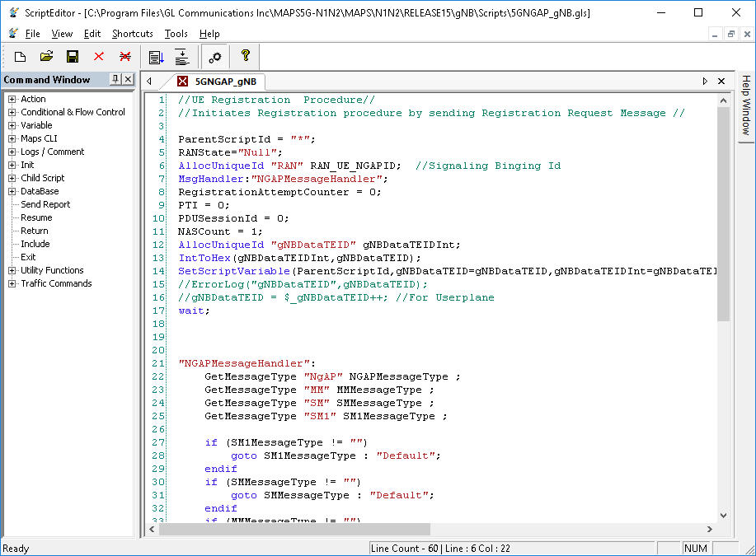Click the insert-line arrow toolbar icon

[x=181, y=57]
